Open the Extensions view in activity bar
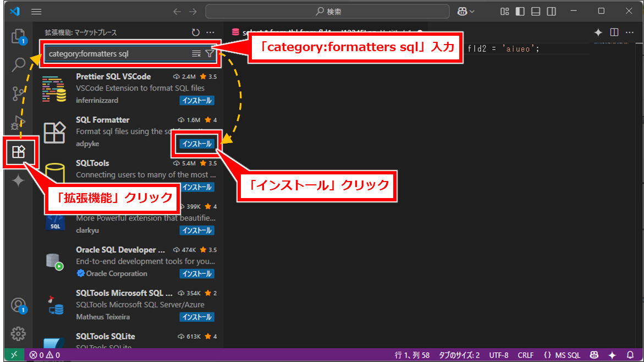Image resolution: width=644 pixels, height=362 pixels. tap(19, 152)
